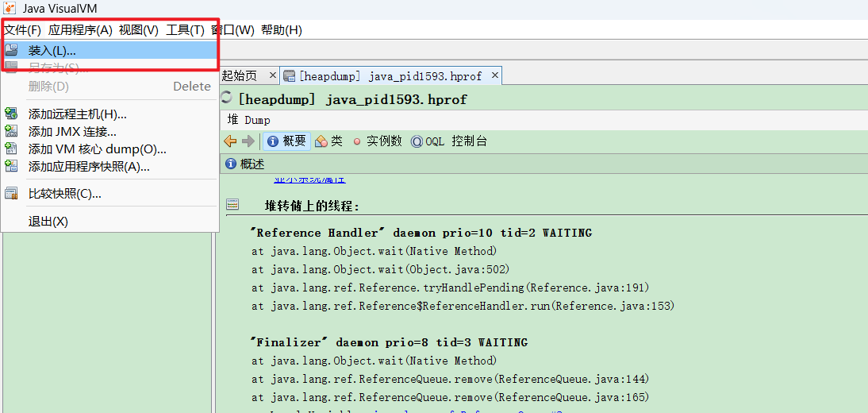Click the ReferenceQueue.remove(ReferenceQueue.java:144) line
The height and width of the screenshot is (413, 868).
pos(450,379)
